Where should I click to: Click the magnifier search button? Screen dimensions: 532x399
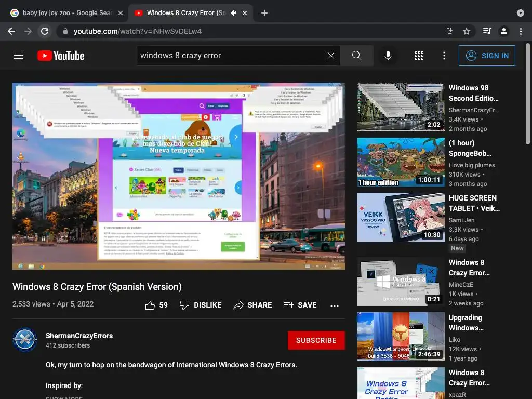click(356, 56)
